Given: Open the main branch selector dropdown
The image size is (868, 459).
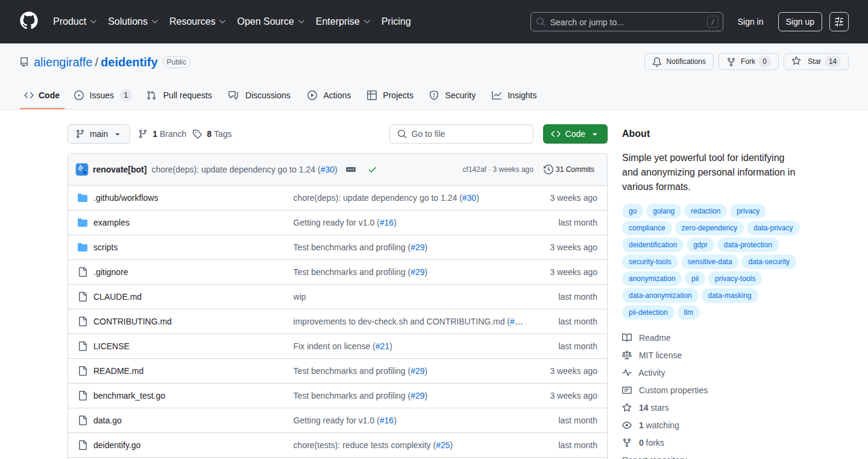Looking at the screenshot, I should tap(99, 134).
